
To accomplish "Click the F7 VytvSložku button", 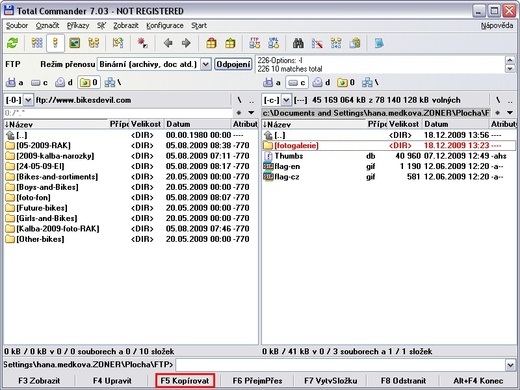I will pyautogui.click(x=330, y=381).
